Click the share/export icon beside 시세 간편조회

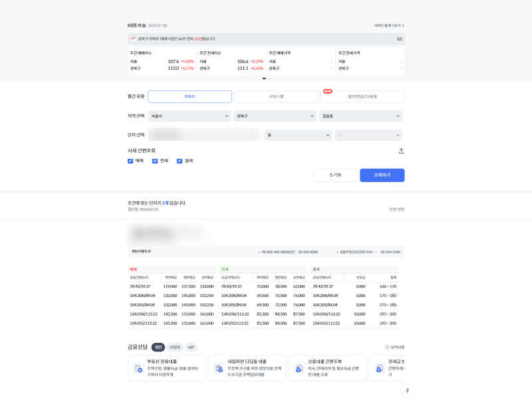coord(401,151)
